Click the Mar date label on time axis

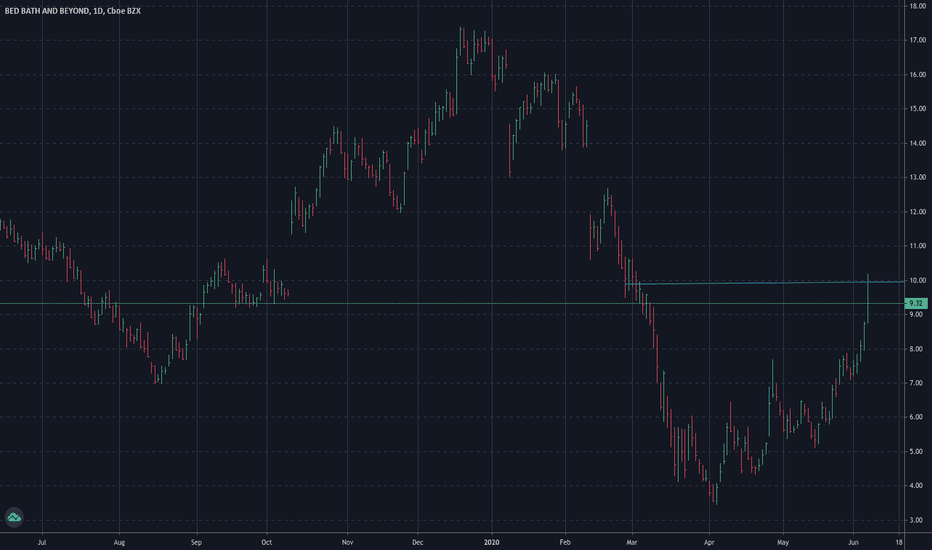[x=632, y=542]
